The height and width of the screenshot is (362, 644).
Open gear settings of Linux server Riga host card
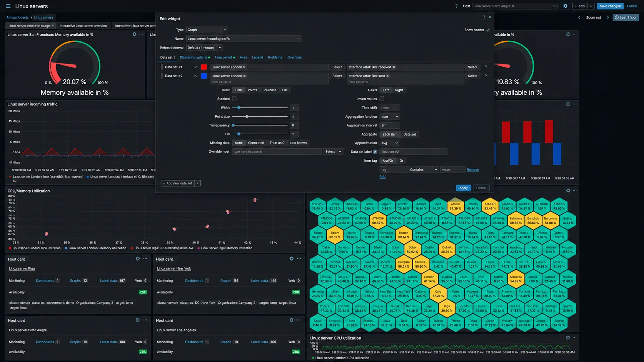(x=138, y=259)
